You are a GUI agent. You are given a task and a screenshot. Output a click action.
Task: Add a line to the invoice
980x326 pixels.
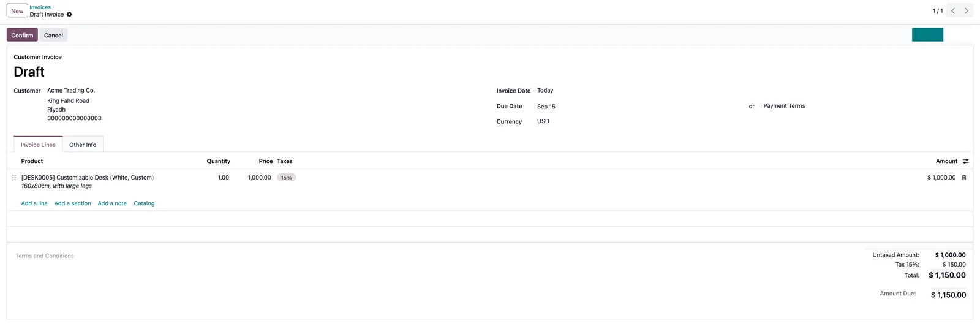pos(34,203)
